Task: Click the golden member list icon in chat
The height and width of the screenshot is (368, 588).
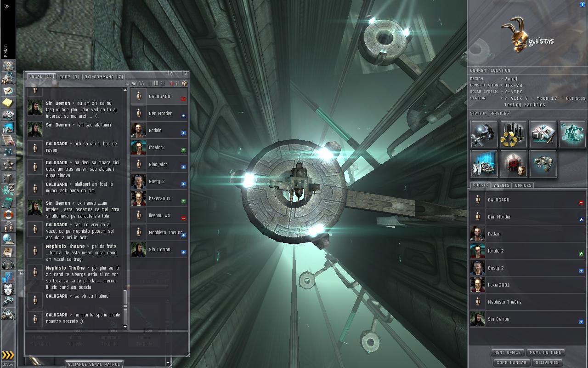Action: point(184,83)
